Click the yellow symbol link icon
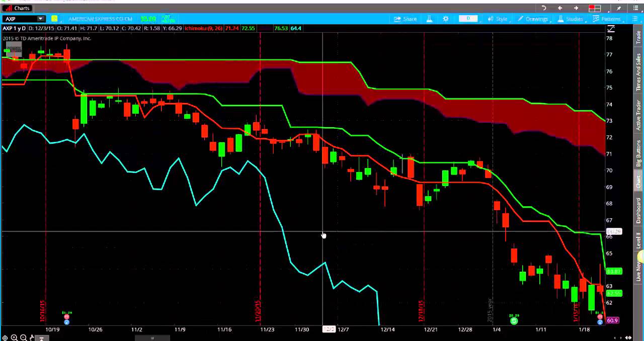644x341 pixels. [54, 19]
